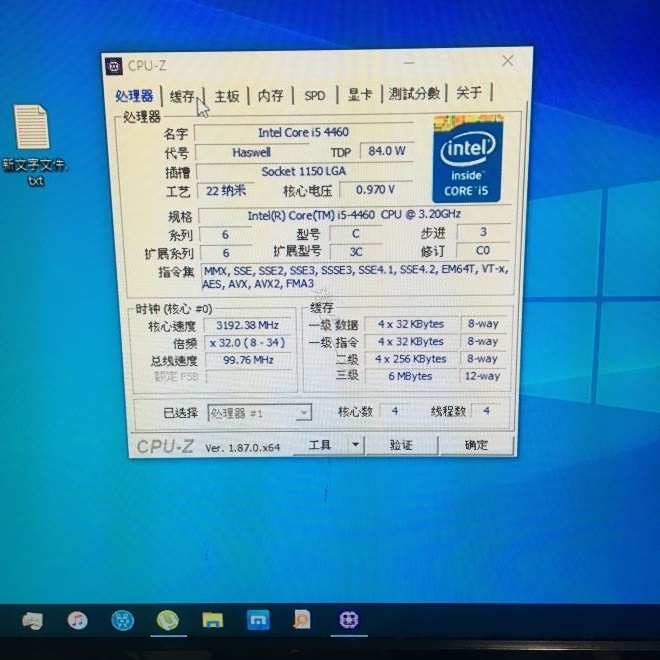Click the 验证 button
This screenshot has height=660, width=660.
[401, 445]
